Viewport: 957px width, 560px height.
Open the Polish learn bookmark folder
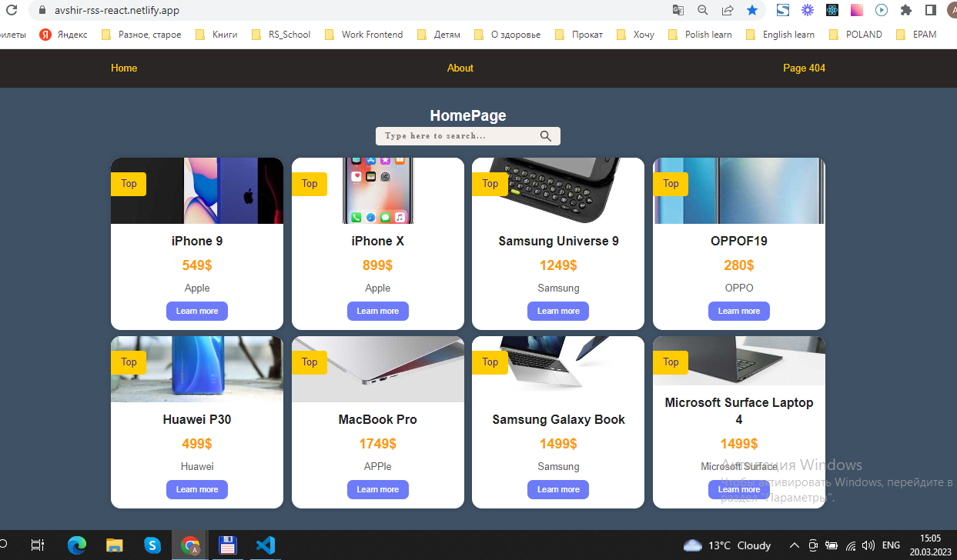pos(700,35)
